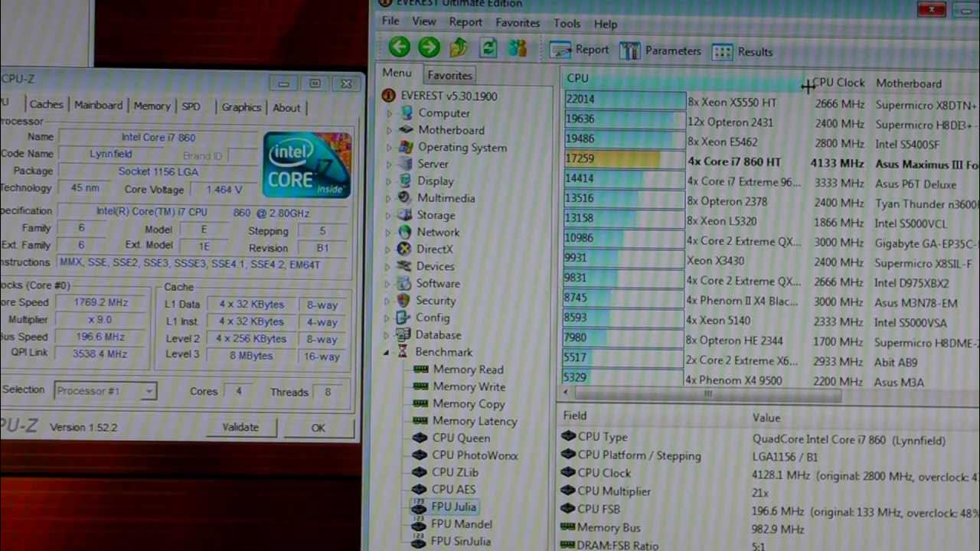Click the users icon in EVEREST toolbar
Image resolution: width=980 pixels, height=551 pixels.
pyautogui.click(x=518, y=48)
